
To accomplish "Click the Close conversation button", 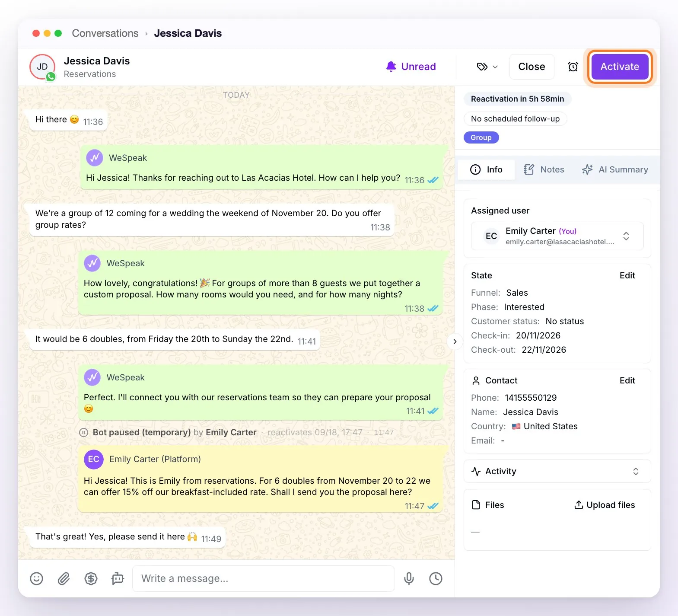I will pos(532,67).
